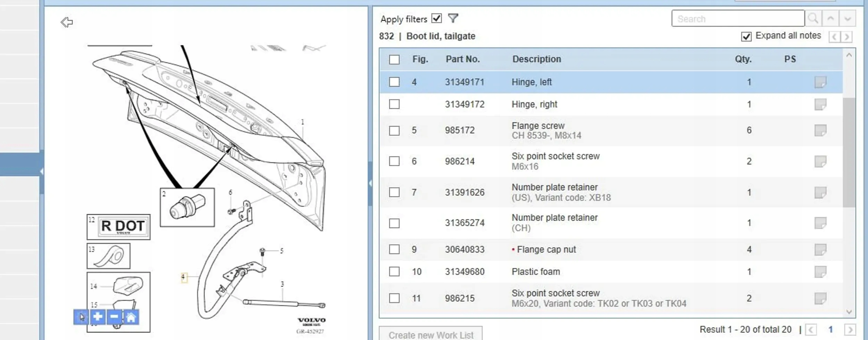Viewport: 868px width, 340px height.
Task: Select part number 31349171
Action: (x=465, y=82)
